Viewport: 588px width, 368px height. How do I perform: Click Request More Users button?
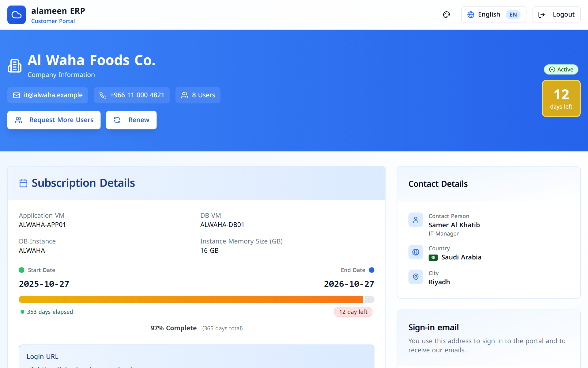point(54,120)
